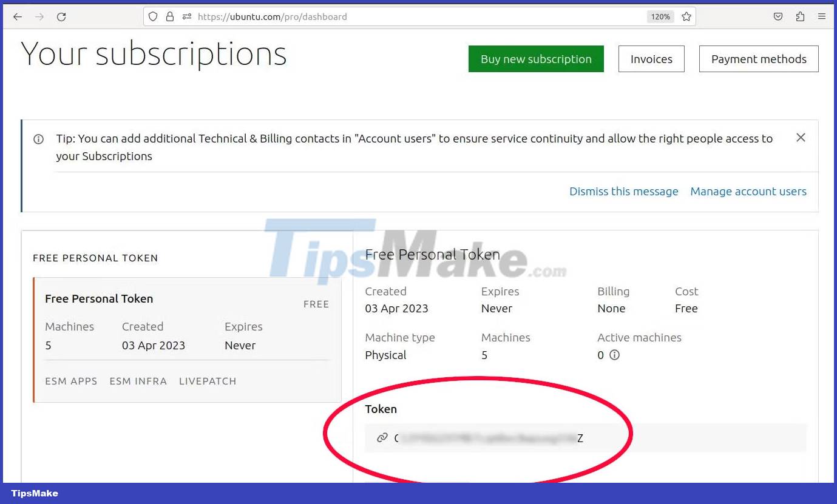This screenshot has width=837, height=504.
Task: Click the shield tracking protection icon
Action: pyautogui.click(x=154, y=17)
